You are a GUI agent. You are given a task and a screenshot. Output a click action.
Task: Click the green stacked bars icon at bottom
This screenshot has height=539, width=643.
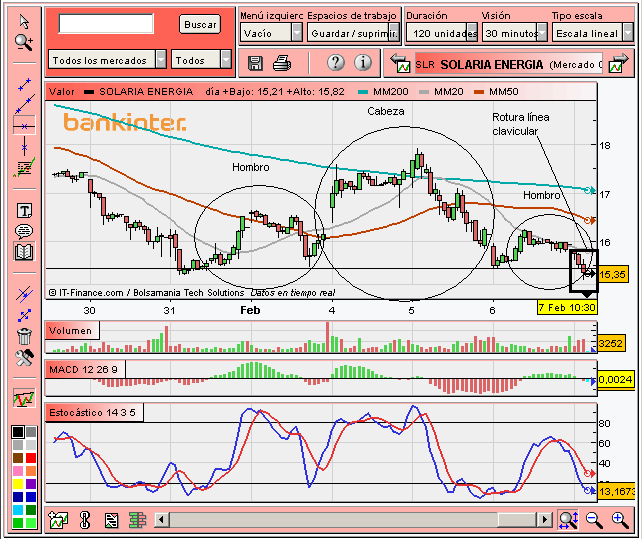[137, 520]
